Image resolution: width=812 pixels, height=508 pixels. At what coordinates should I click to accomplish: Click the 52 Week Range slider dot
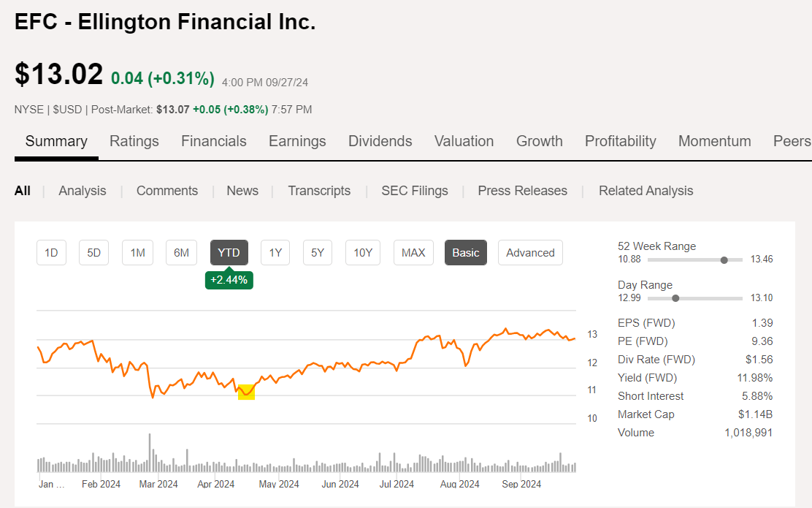tap(724, 259)
